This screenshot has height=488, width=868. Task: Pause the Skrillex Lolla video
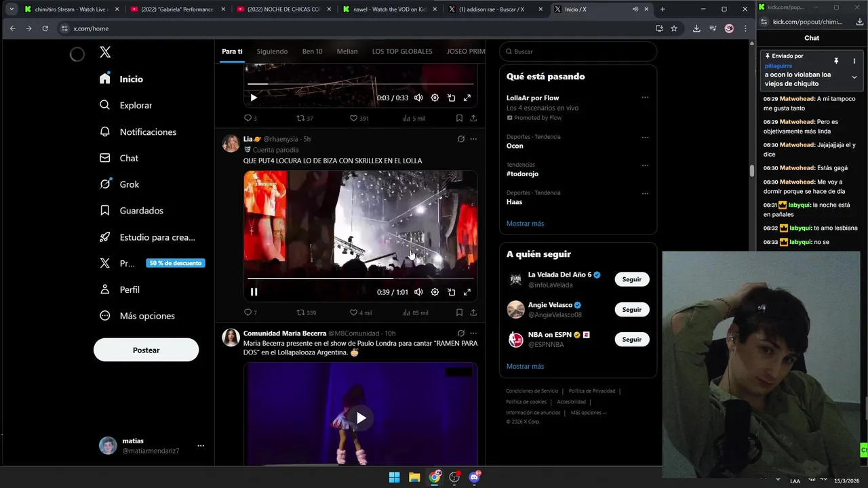(254, 292)
